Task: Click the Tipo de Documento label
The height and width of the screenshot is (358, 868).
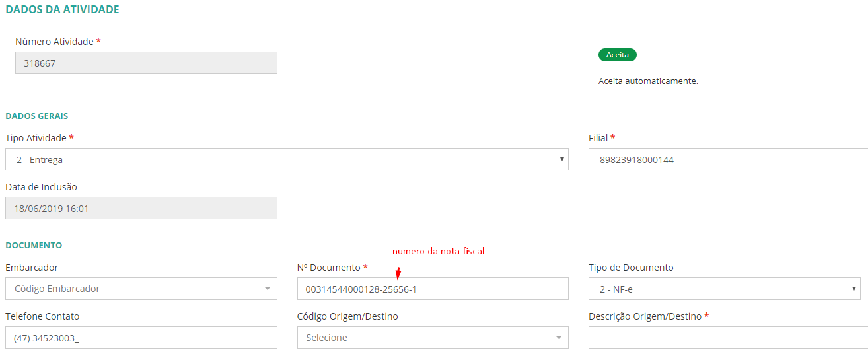Action: pyautogui.click(x=631, y=268)
